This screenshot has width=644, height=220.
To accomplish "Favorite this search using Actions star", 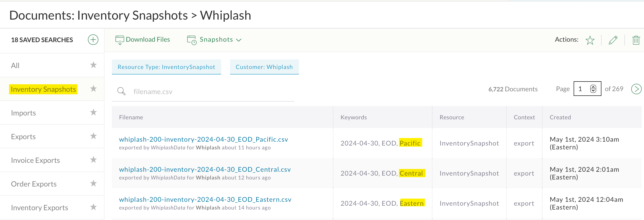I will pyautogui.click(x=590, y=40).
